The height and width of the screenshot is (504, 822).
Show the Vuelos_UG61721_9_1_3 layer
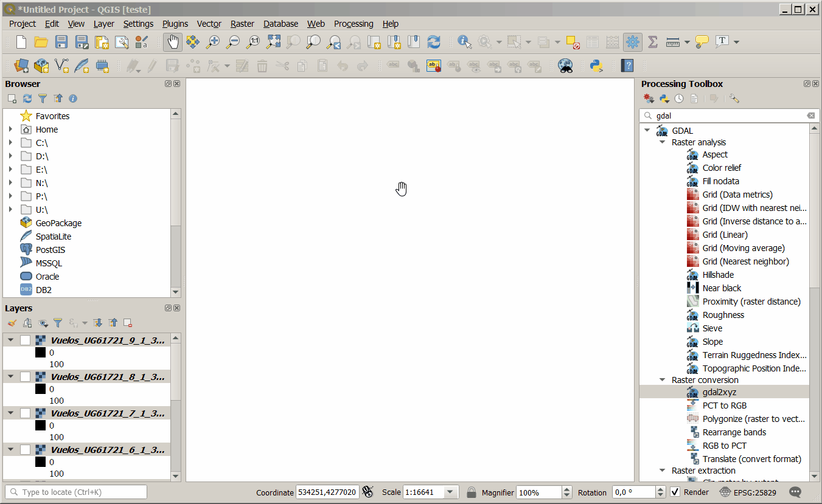[x=25, y=340]
